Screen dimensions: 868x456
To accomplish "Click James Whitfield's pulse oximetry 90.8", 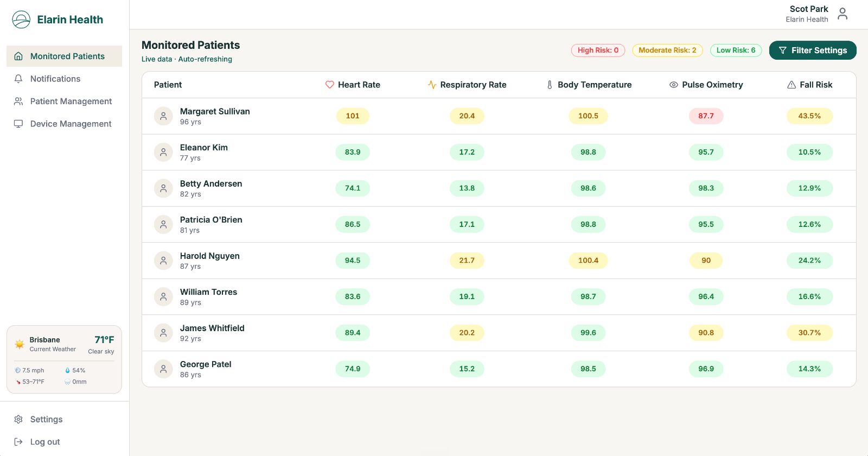I will [x=706, y=333].
